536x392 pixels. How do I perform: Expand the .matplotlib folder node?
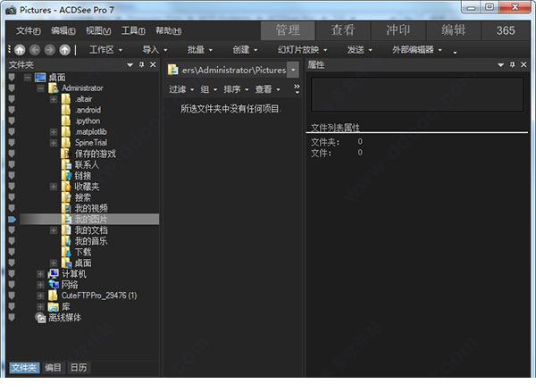tap(54, 132)
